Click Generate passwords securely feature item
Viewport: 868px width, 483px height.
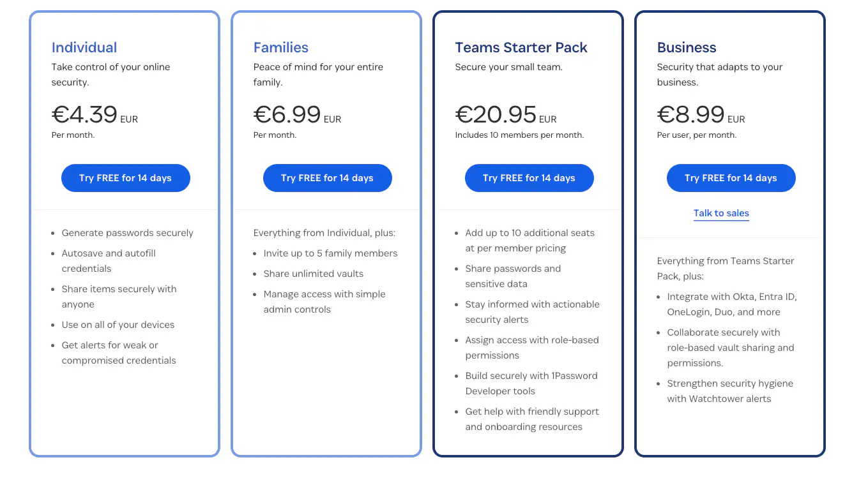pyautogui.click(x=127, y=233)
